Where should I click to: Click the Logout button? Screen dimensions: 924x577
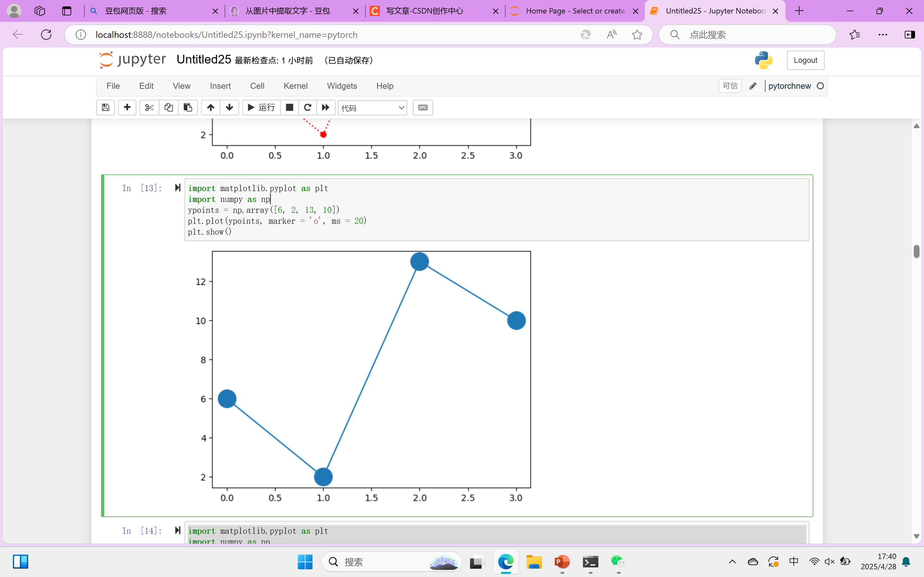(x=805, y=60)
